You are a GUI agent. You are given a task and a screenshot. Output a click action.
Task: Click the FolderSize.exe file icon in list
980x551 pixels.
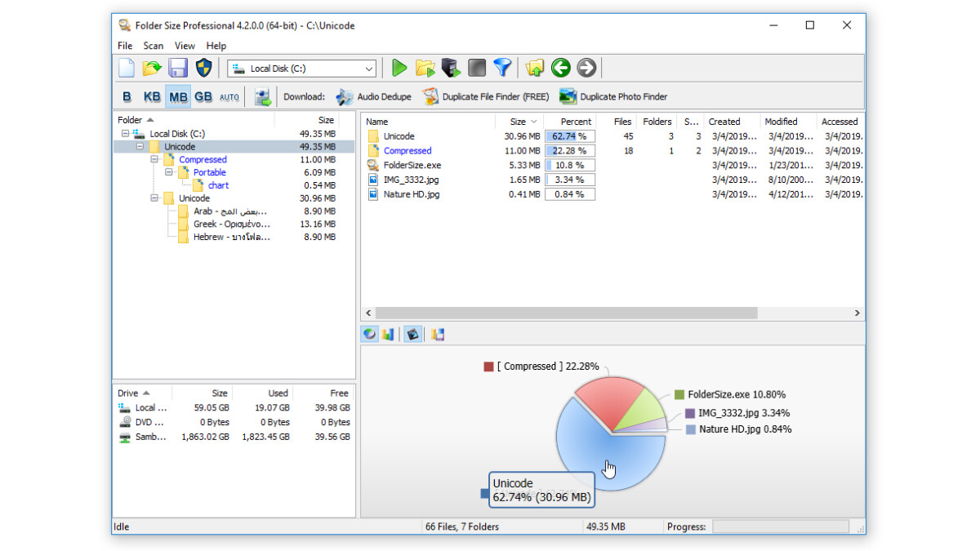pyautogui.click(x=373, y=165)
